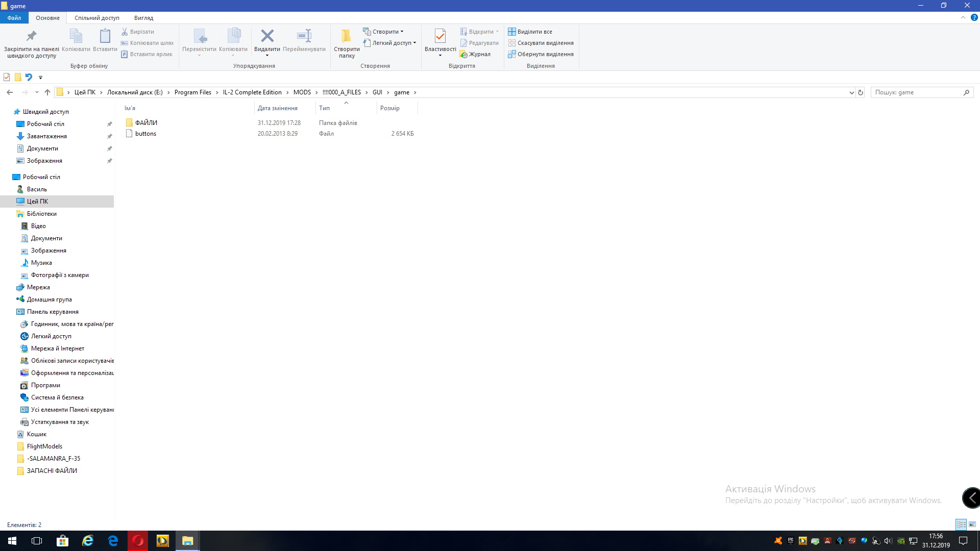The height and width of the screenshot is (551, 980).
Task: Open Properties (Властивості) ribbon button
Action: pos(440,36)
